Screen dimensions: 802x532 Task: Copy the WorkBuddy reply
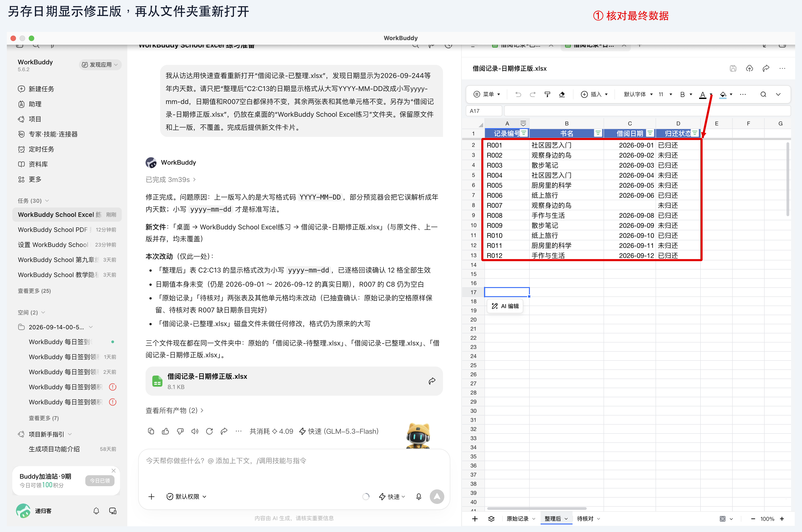[151, 431]
